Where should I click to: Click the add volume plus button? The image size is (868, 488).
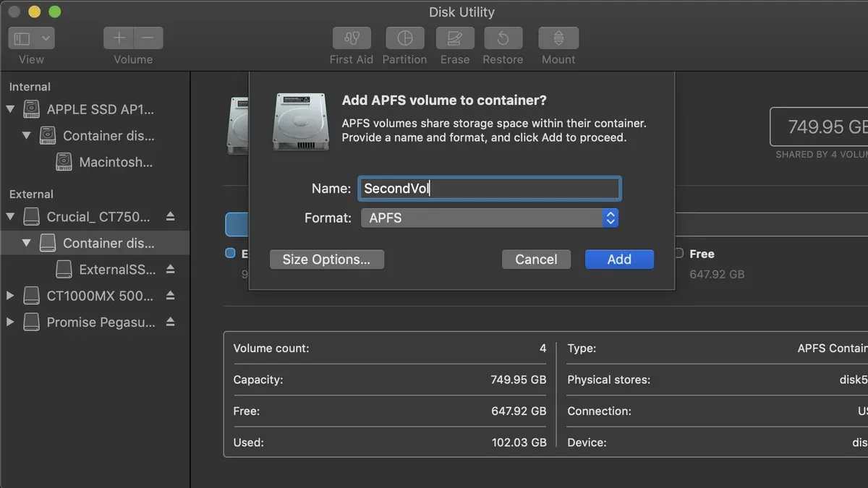pos(119,38)
